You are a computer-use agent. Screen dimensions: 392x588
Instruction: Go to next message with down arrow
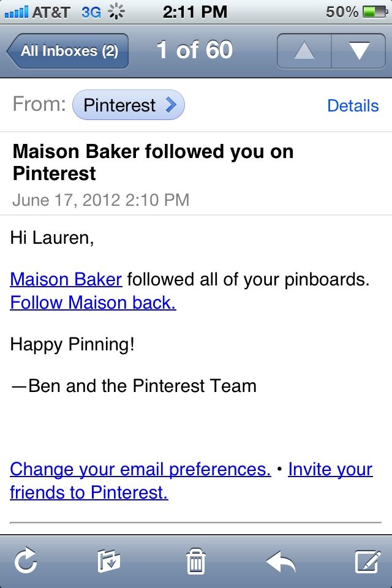tap(358, 51)
